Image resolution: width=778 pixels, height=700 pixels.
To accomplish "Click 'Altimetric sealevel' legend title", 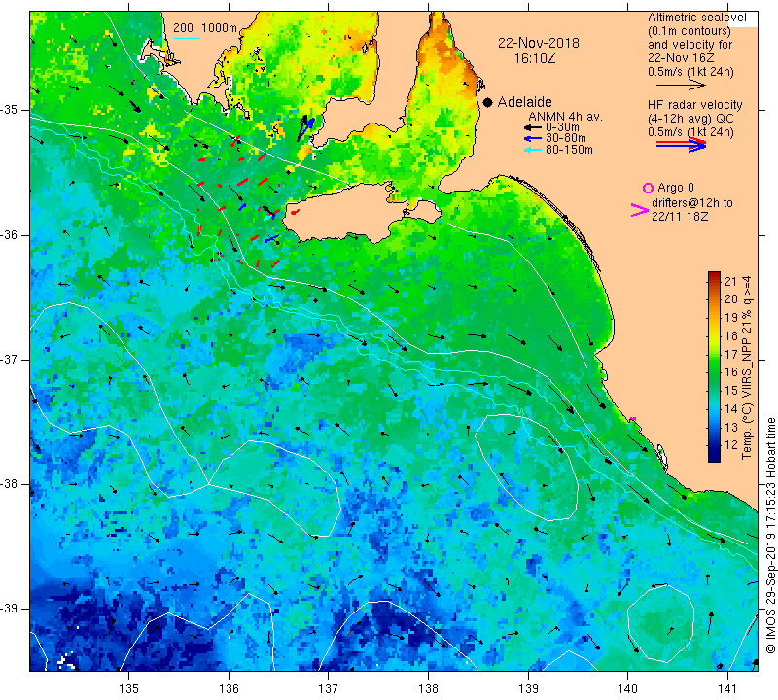I will 696,17.
